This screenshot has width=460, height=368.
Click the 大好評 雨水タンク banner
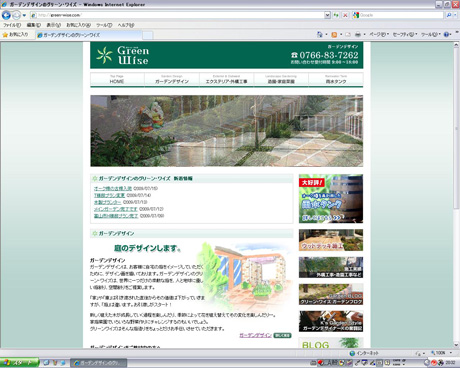[331, 198]
